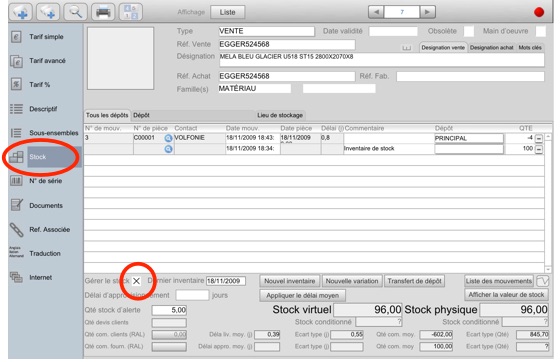Click the Liste display button
The width and height of the screenshot is (560, 362).
coord(228,12)
